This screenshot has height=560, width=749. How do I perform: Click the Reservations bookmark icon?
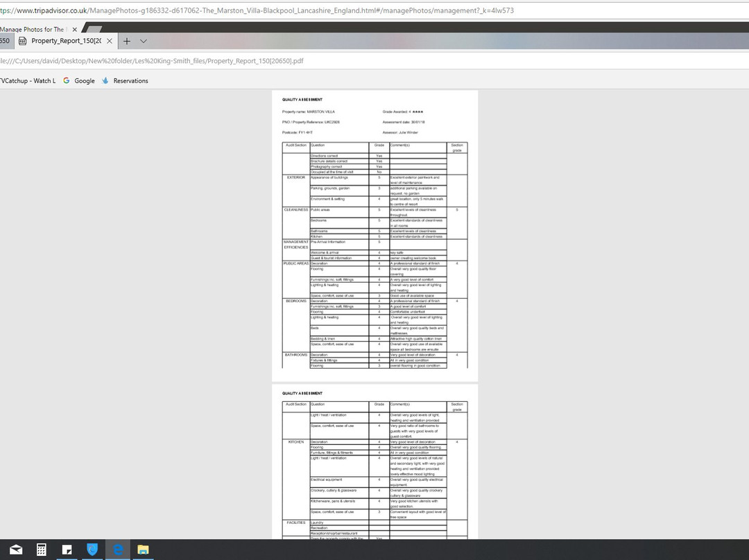(105, 80)
